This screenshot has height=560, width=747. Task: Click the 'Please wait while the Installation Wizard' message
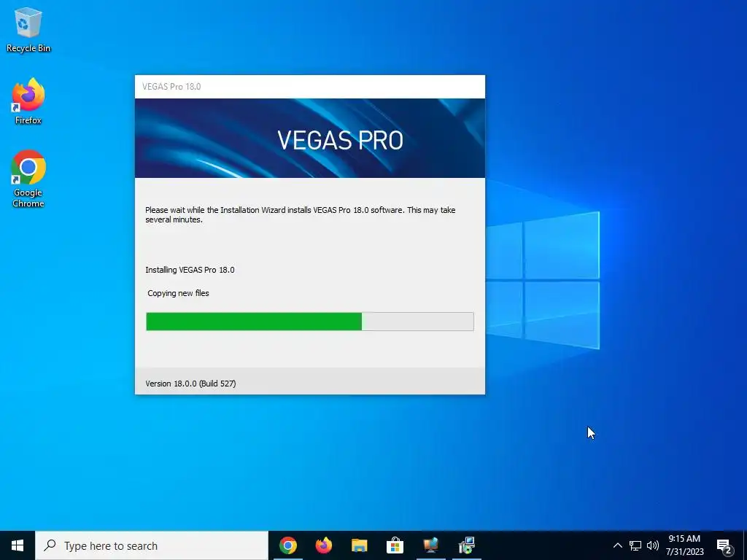point(300,215)
